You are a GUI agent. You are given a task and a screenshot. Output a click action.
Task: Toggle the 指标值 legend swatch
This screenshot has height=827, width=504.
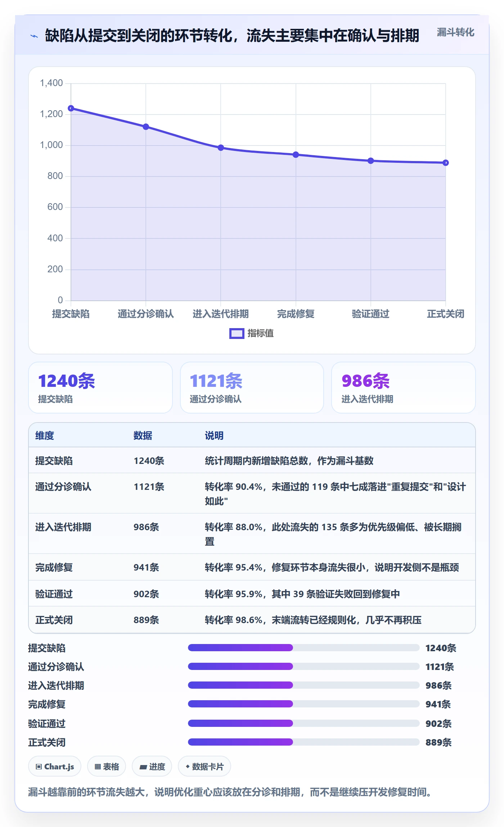tap(237, 334)
